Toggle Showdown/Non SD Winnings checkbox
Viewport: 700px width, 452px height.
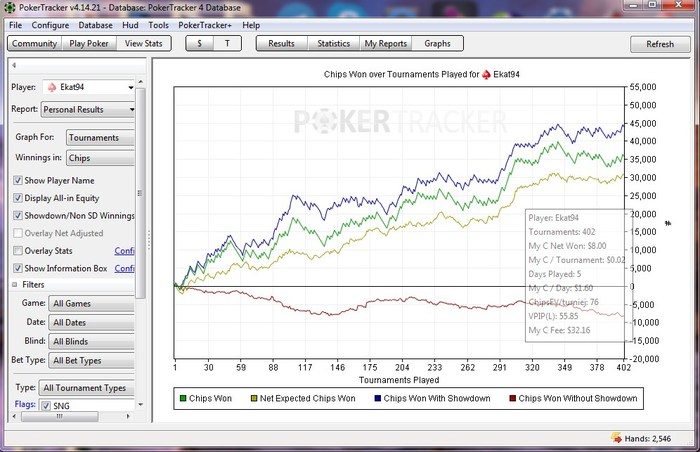click(18, 215)
